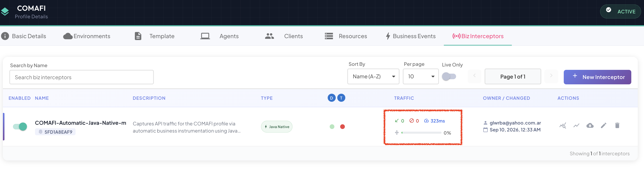Click the previous page arrow
Viewport: 644px width, 187px height.
pos(474,76)
